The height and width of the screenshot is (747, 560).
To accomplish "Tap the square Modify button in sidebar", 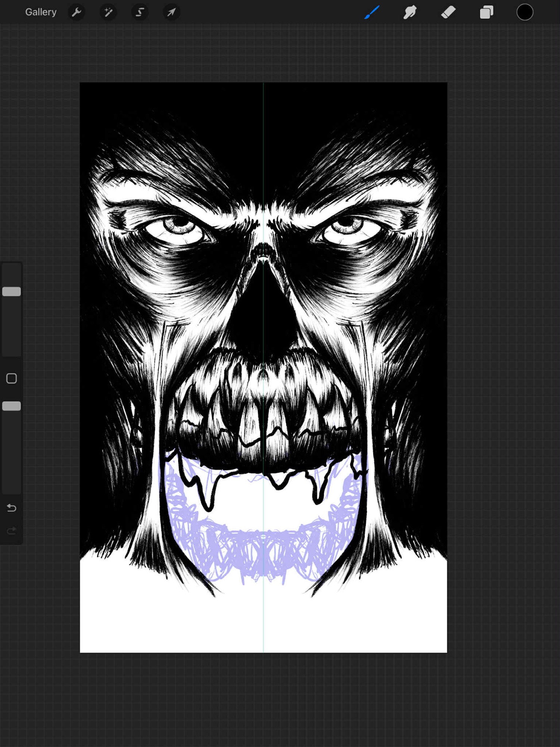I will coord(12,378).
